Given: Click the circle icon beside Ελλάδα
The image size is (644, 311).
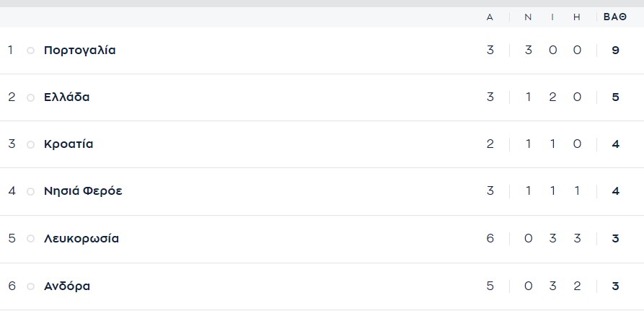Looking at the screenshot, I should click(x=30, y=97).
